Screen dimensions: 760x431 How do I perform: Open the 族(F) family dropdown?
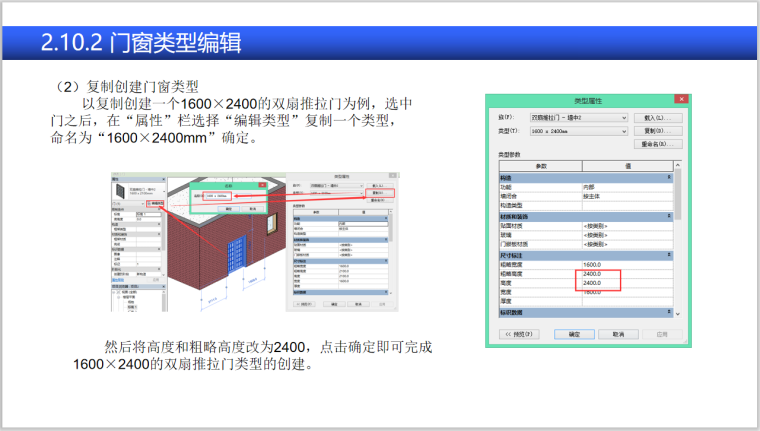click(578, 118)
